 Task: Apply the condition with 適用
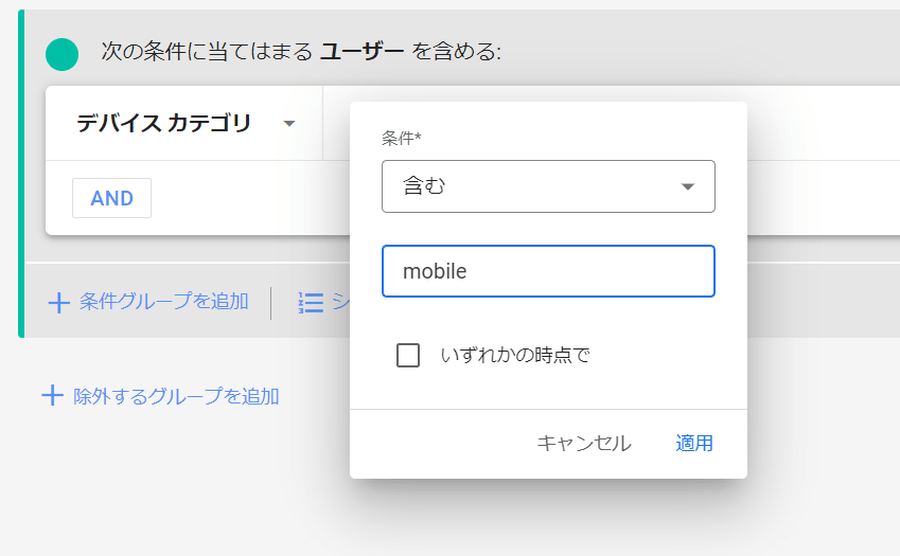point(694,443)
